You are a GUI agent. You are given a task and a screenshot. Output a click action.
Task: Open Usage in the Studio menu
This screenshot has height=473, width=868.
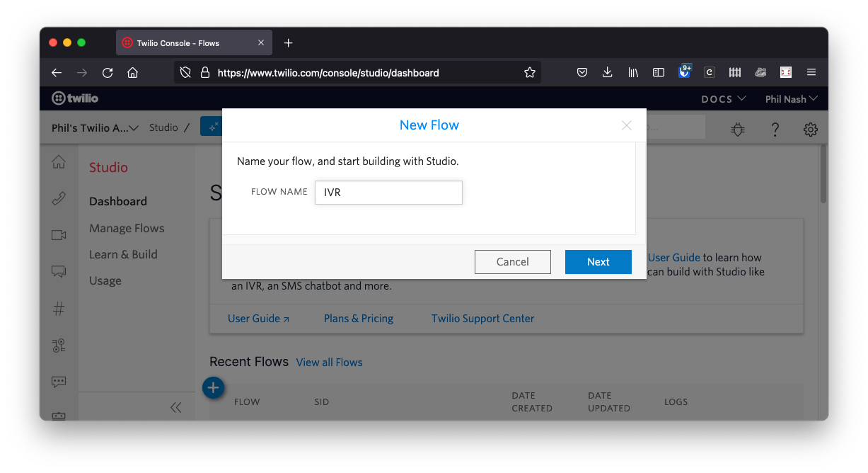pyautogui.click(x=105, y=280)
